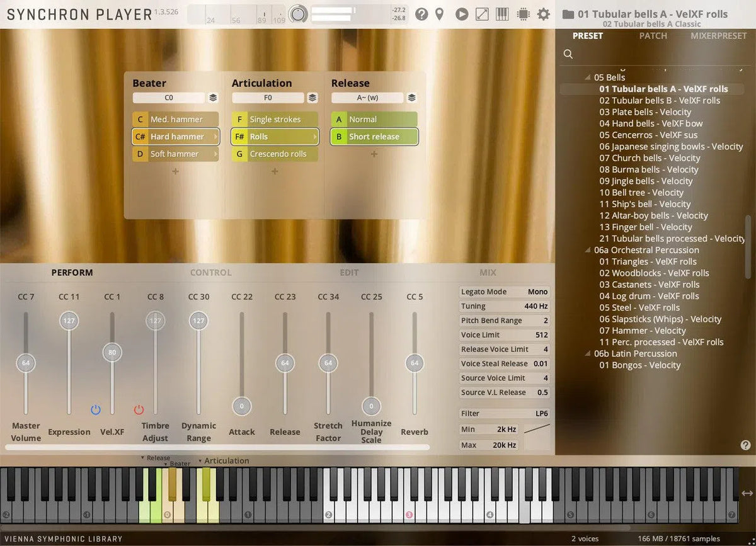Click the resize window icon

pyautogui.click(x=482, y=14)
